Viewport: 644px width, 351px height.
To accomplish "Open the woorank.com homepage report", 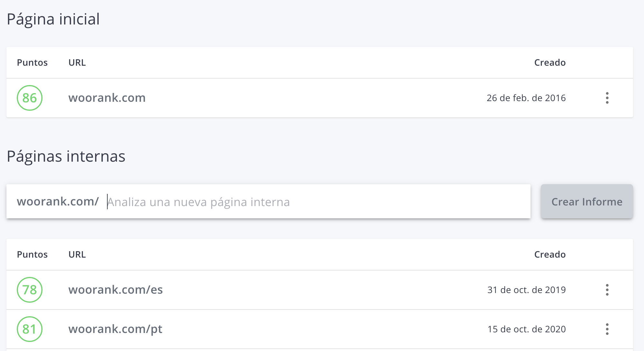I will tap(107, 98).
